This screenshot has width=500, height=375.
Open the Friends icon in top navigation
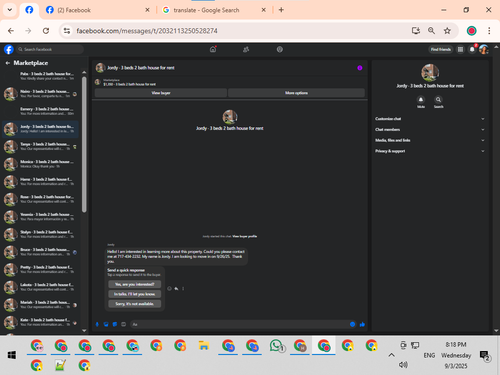246,49
